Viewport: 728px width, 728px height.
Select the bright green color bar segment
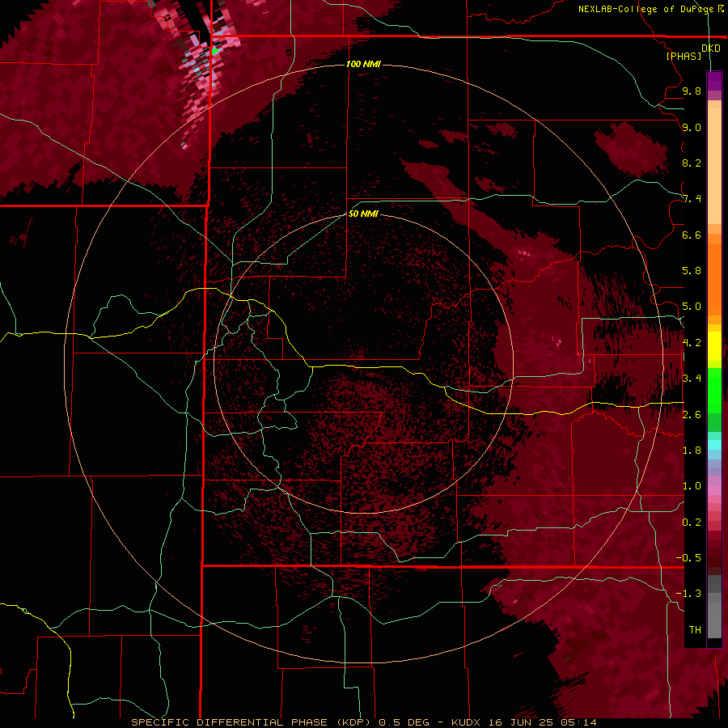[714, 390]
